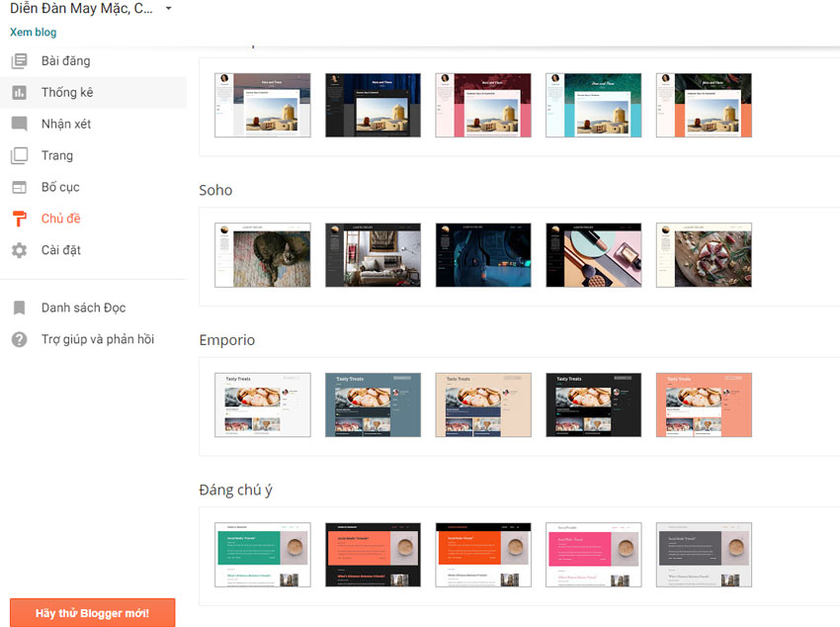840x627 pixels.
Task: Click the Soho section heading
Action: pos(215,190)
